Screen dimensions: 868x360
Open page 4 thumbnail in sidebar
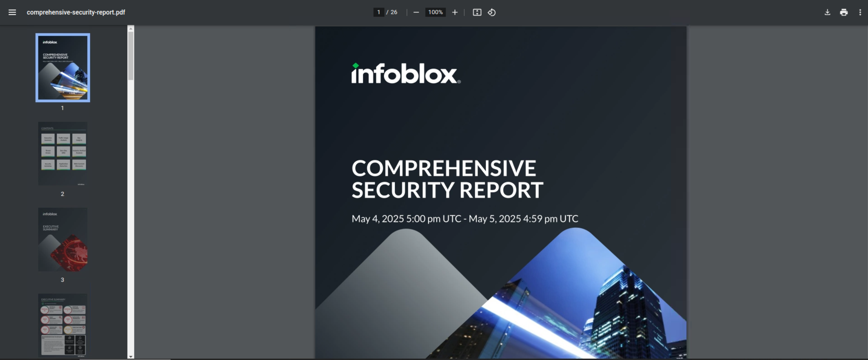(x=63, y=325)
